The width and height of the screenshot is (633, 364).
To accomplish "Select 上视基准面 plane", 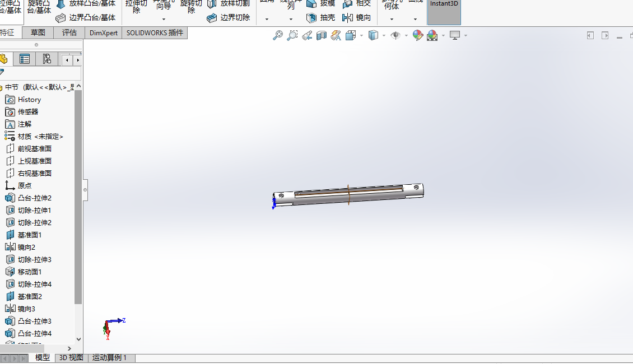I will 29,161.
